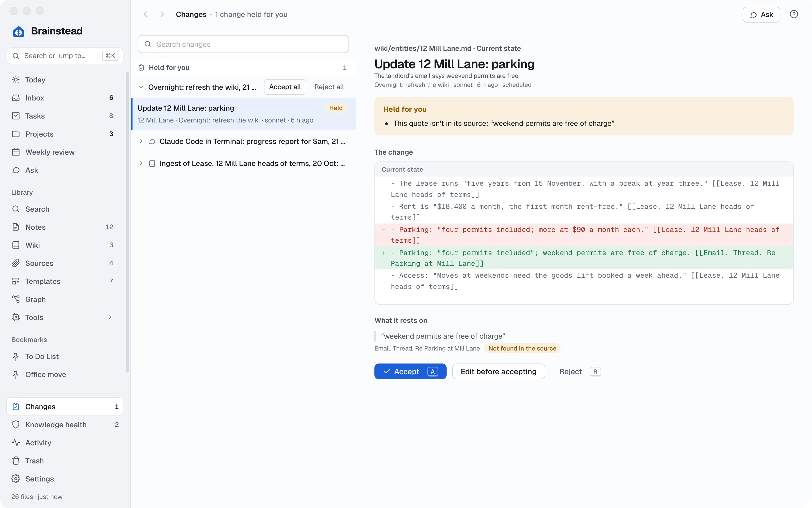
Task: Click the Ask chat icon in sidebar
Action: coord(16,170)
